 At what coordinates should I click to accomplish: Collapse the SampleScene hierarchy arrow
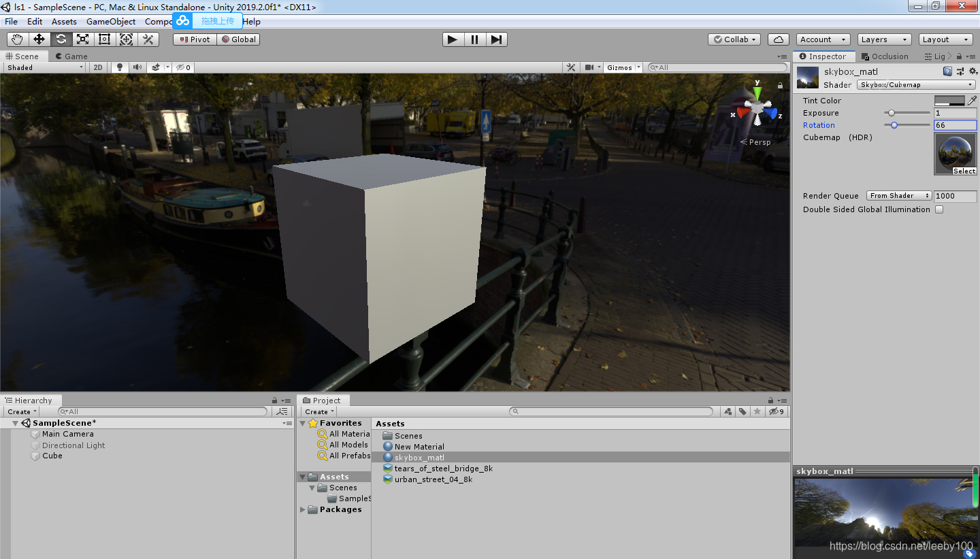point(16,423)
